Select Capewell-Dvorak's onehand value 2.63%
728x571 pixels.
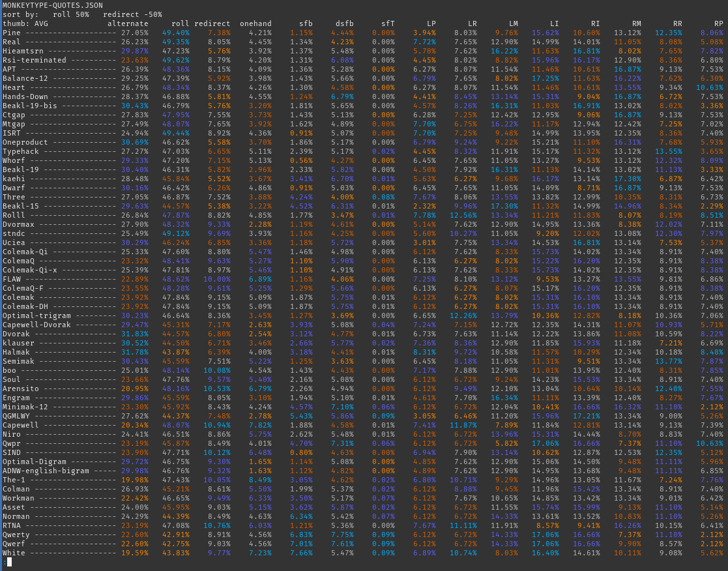[x=260, y=325]
